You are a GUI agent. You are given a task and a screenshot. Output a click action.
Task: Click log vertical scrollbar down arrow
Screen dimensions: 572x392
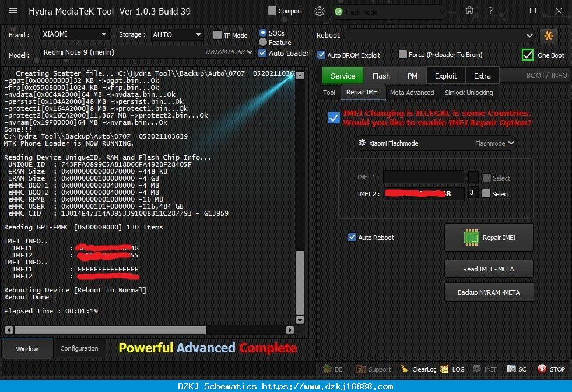click(x=300, y=320)
